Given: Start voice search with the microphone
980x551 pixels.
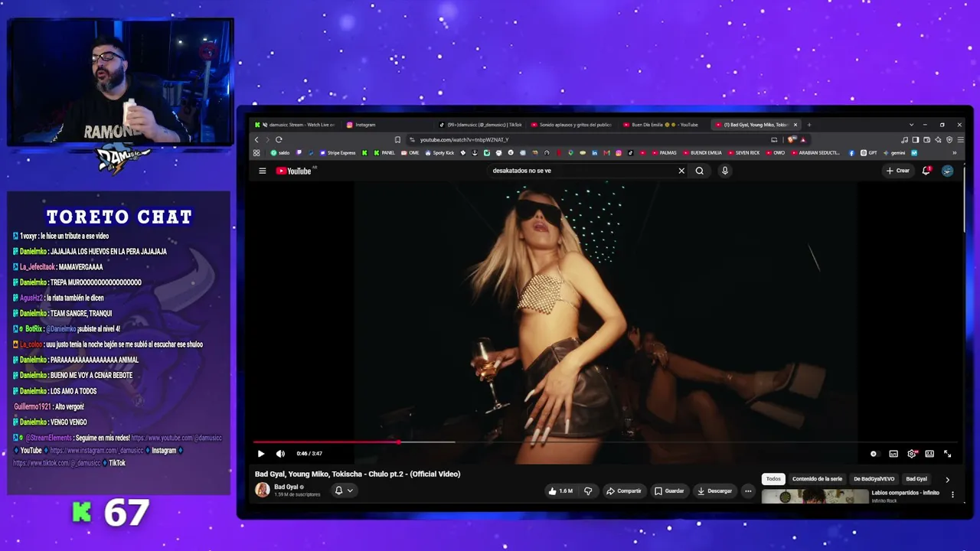Looking at the screenshot, I should (725, 171).
